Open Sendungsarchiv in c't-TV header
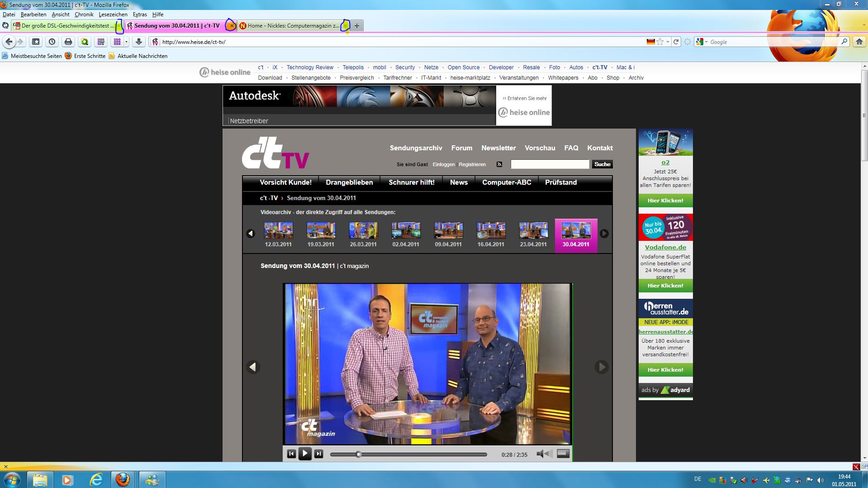Image resolution: width=868 pixels, height=488 pixels. (x=416, y=148)
